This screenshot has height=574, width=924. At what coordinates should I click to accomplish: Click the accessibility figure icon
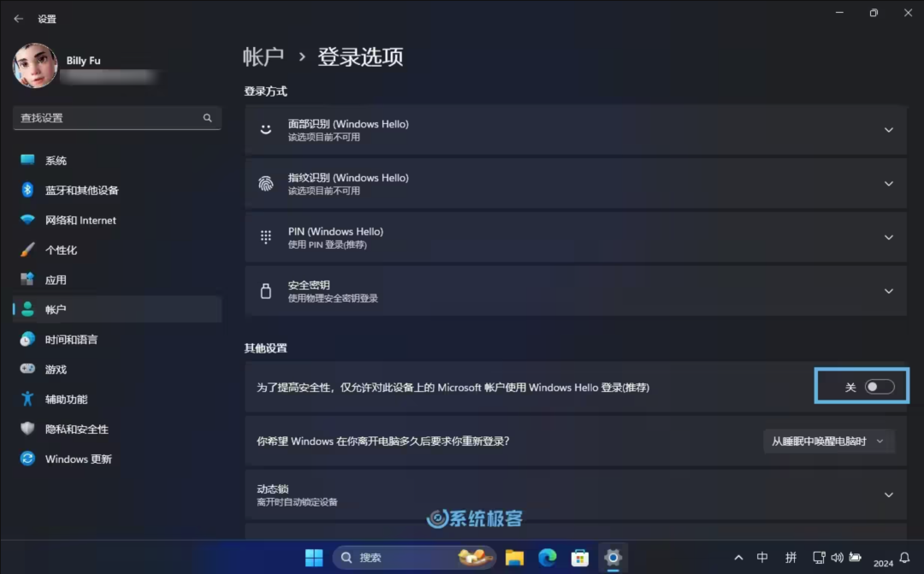point(27,399)
